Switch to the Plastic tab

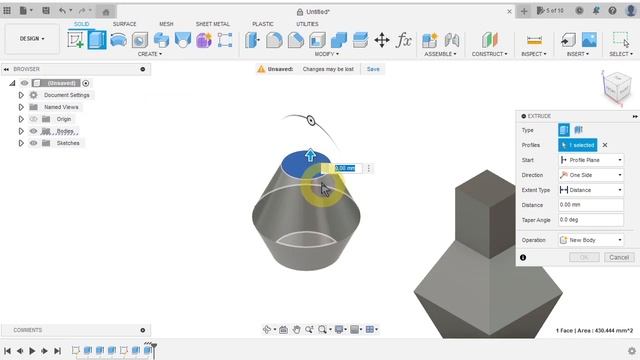point(263,24)
